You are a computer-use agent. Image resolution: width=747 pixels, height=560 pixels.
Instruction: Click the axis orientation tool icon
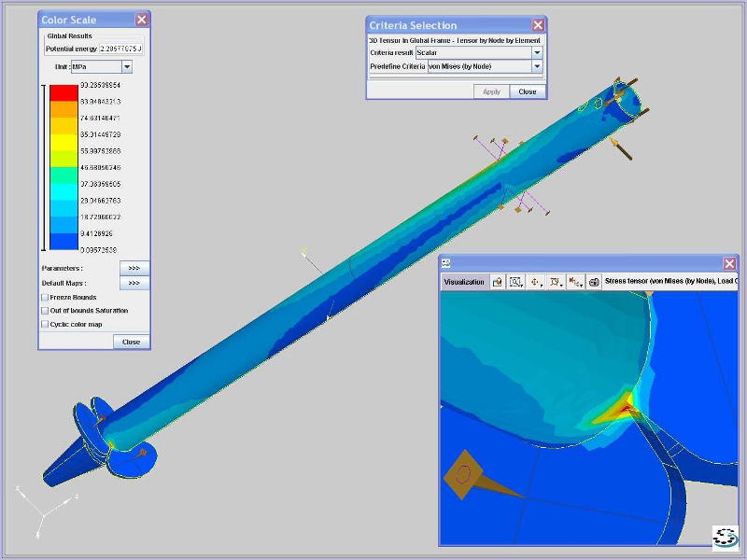coord(575,281)
